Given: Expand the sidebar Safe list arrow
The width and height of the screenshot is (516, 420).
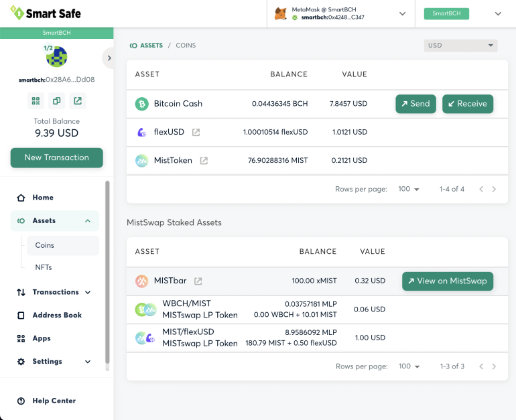Looking at the screenshot, I should pos(109,58).
